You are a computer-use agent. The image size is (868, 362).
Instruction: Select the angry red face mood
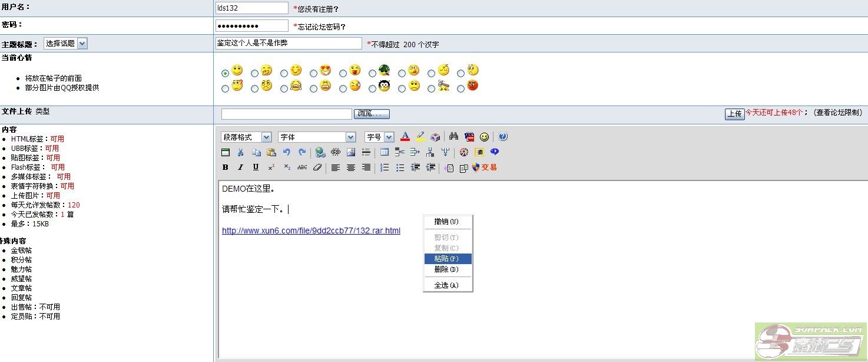point(461,89)
